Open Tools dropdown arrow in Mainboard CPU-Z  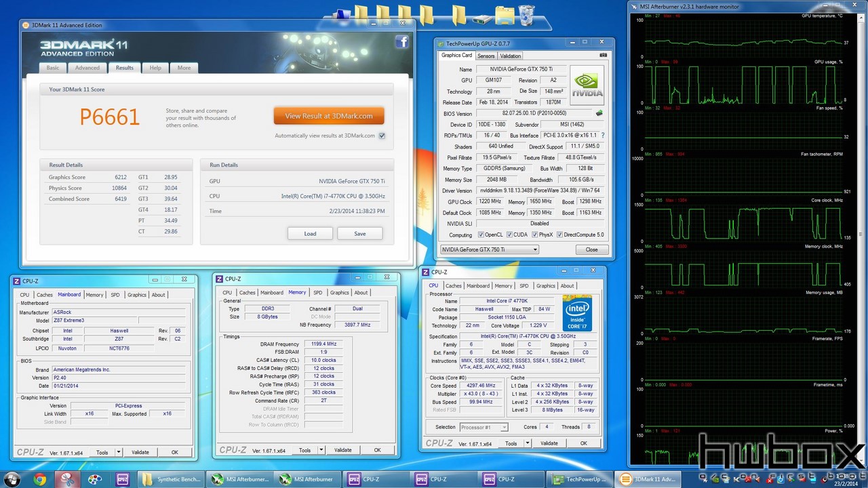click(x=119, y=452)
